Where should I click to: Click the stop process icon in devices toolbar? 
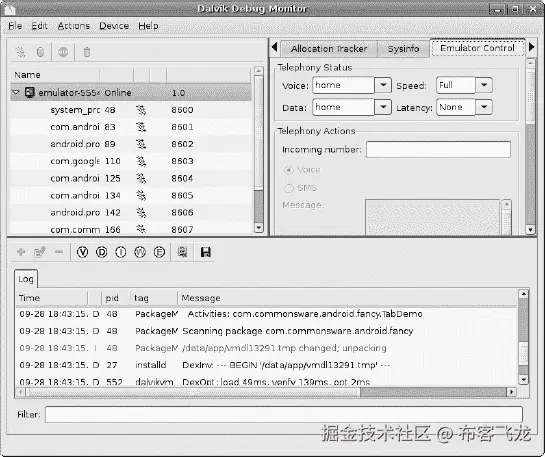63,52
